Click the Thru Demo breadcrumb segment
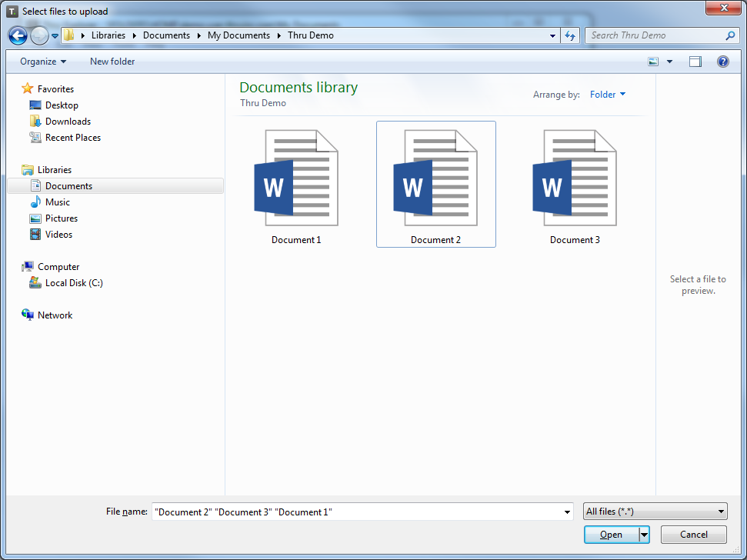747x560 pixels. pos(311,35)
